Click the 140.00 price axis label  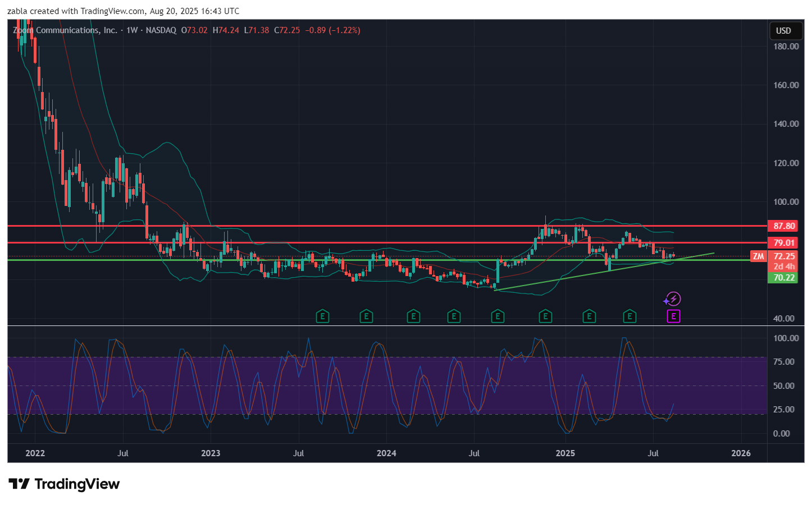point(786,124)
